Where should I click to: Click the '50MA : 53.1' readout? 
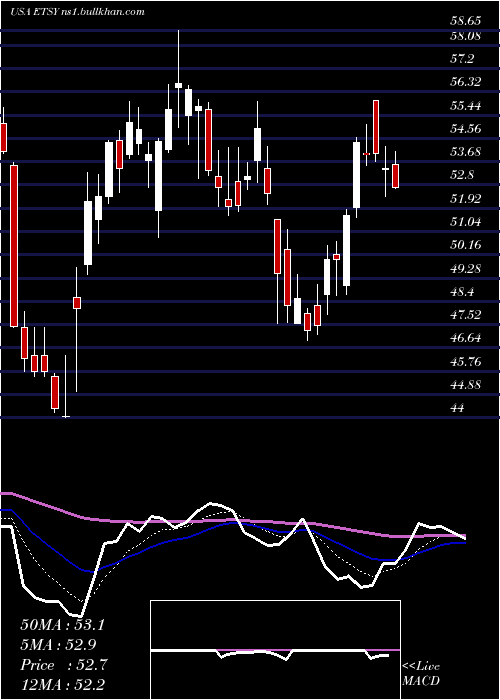(x=62, y=625)
